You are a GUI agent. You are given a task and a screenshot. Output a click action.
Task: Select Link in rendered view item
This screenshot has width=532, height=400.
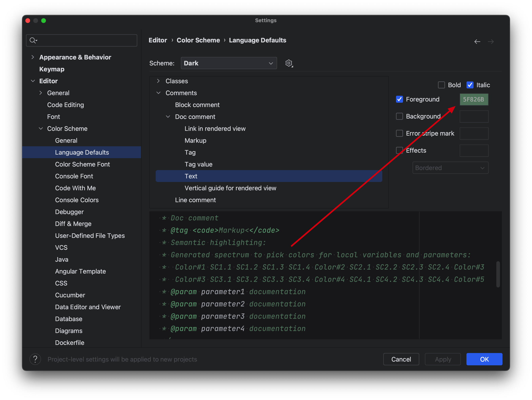click(x=215, y=128)
